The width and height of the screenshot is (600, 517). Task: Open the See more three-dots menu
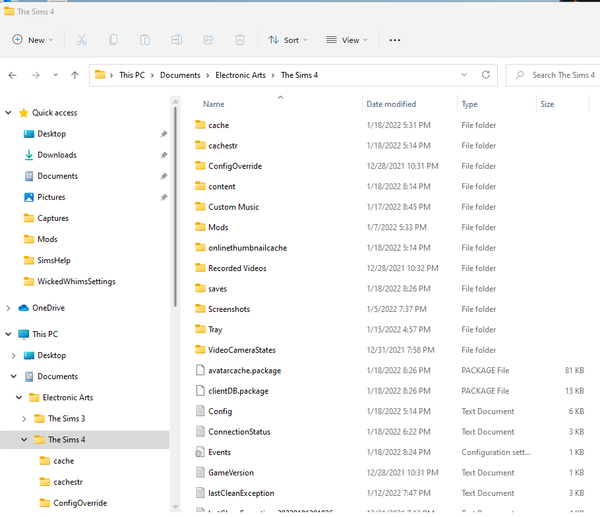395,40
